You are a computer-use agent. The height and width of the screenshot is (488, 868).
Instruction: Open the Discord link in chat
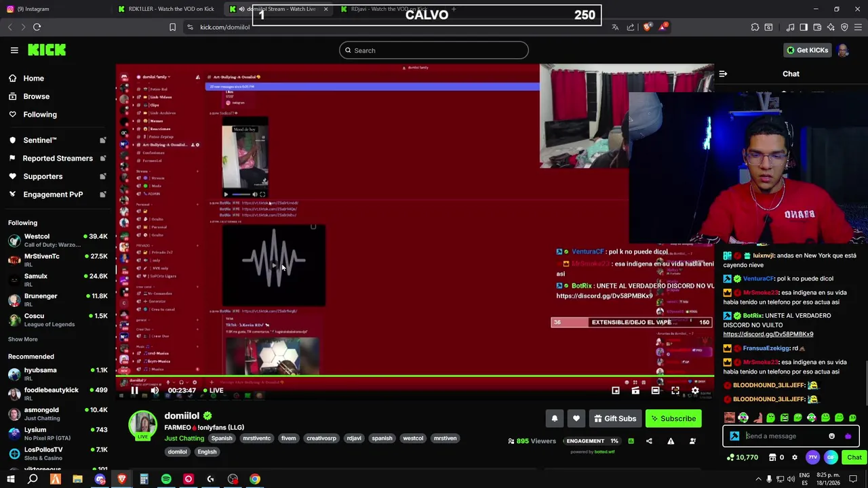coord(768,334)
